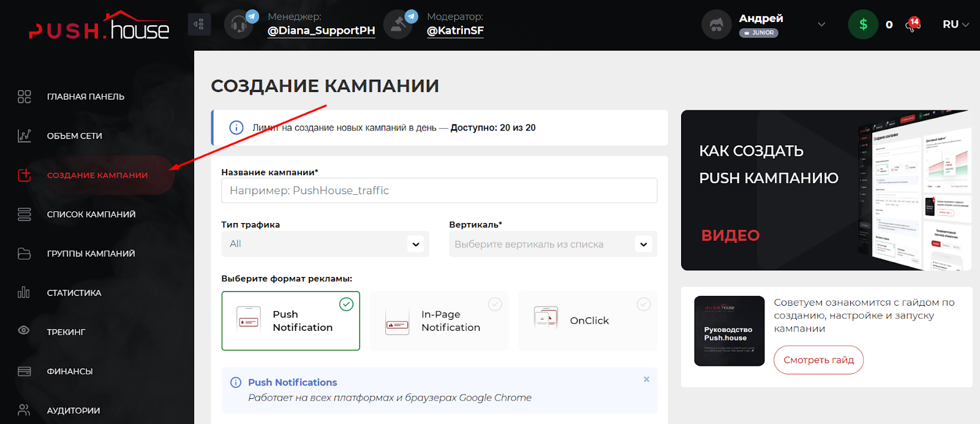Click the JUNIOR status badge
Image resolution: width=980 pixels, height=424 pixels.
[x=758, y=33]
